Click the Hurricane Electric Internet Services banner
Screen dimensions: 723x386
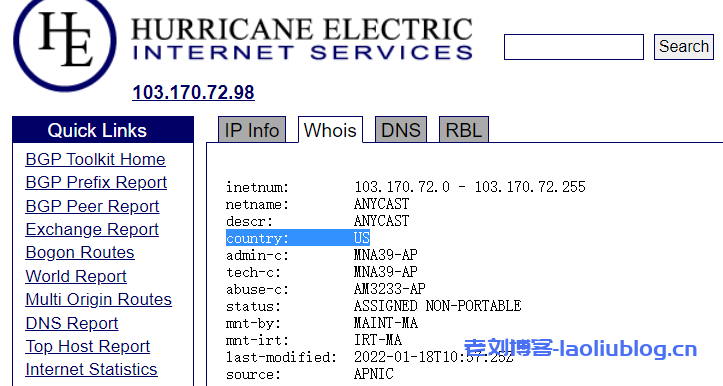[x=302, y=39]
